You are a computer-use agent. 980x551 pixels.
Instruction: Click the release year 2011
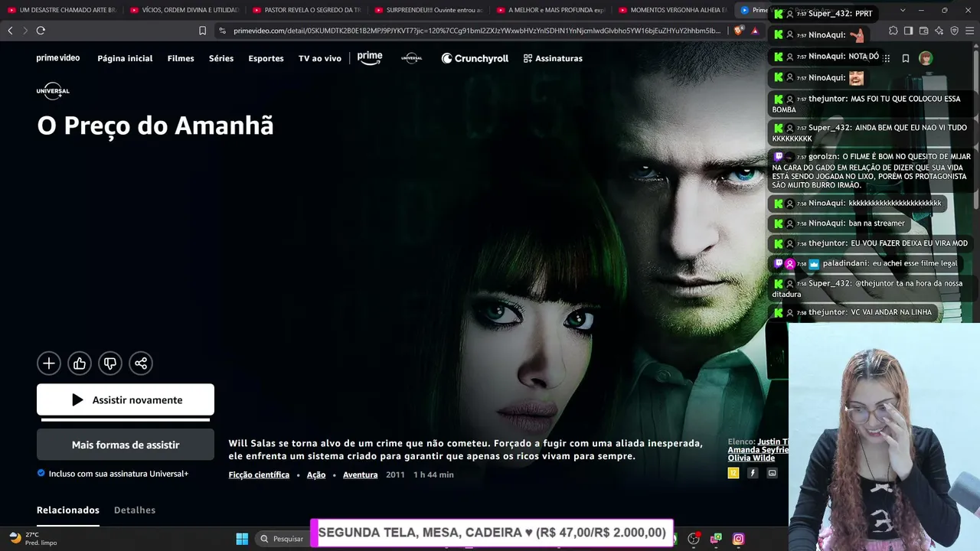tap(395, 474)
